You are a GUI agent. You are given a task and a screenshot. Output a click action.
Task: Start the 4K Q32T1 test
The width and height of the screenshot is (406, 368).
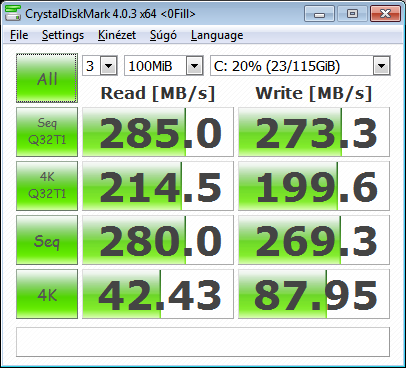coord(47,186)
